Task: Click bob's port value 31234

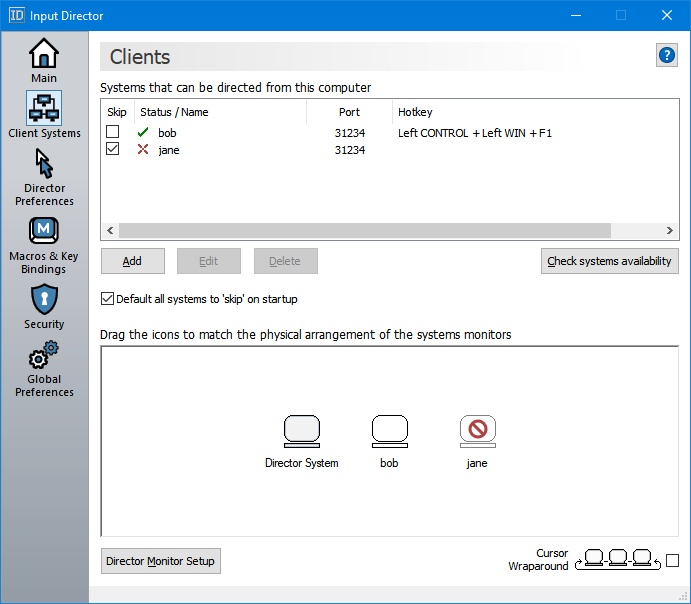Action: pos(350,133)
